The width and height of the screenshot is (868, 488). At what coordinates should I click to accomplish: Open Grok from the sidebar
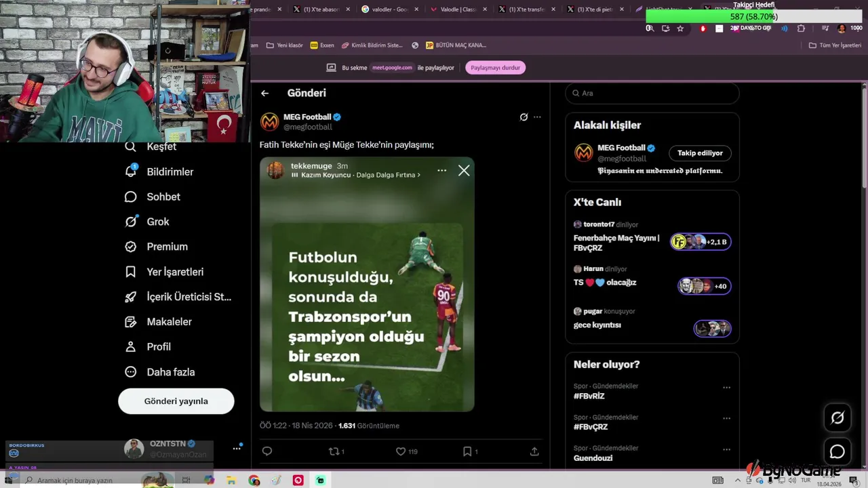pyautogui.click(x=146, y=222)
